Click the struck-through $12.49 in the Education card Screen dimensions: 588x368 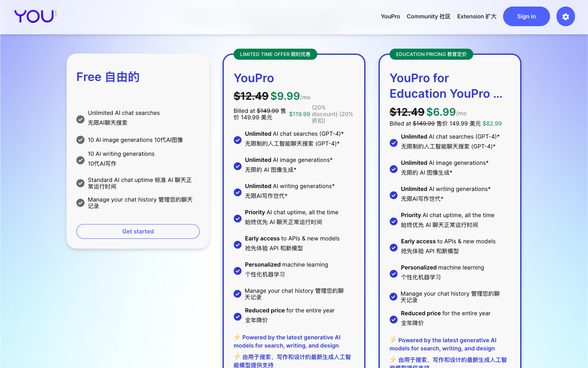click(407, 112)
